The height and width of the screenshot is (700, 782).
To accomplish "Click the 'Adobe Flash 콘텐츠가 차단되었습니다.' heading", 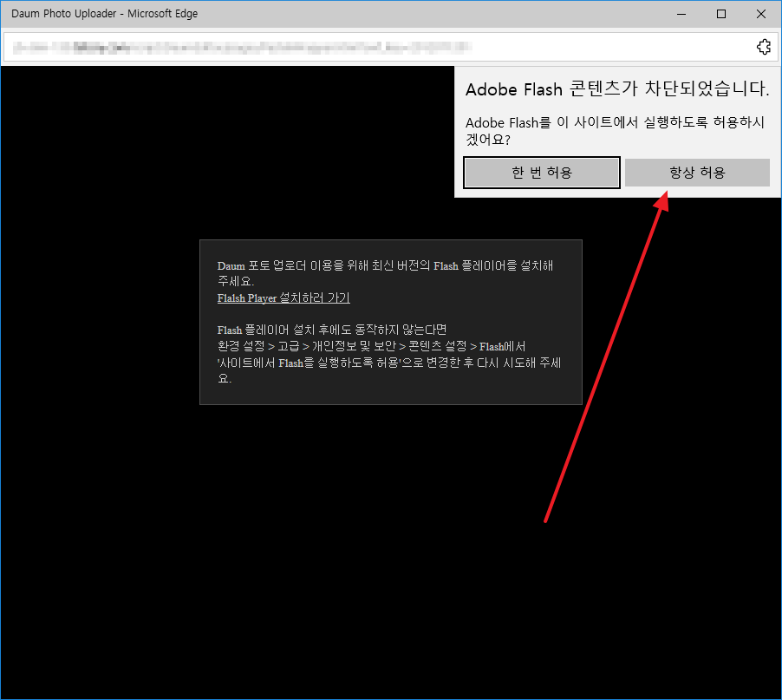I will 617,88.
